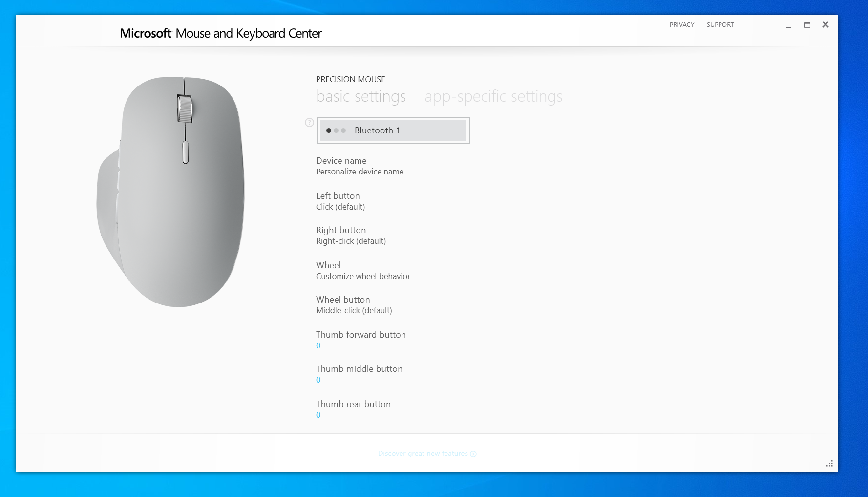Click the PRECISION MOUSE heading text
This screenshot has width=868, height=497.
click(351, 79)
